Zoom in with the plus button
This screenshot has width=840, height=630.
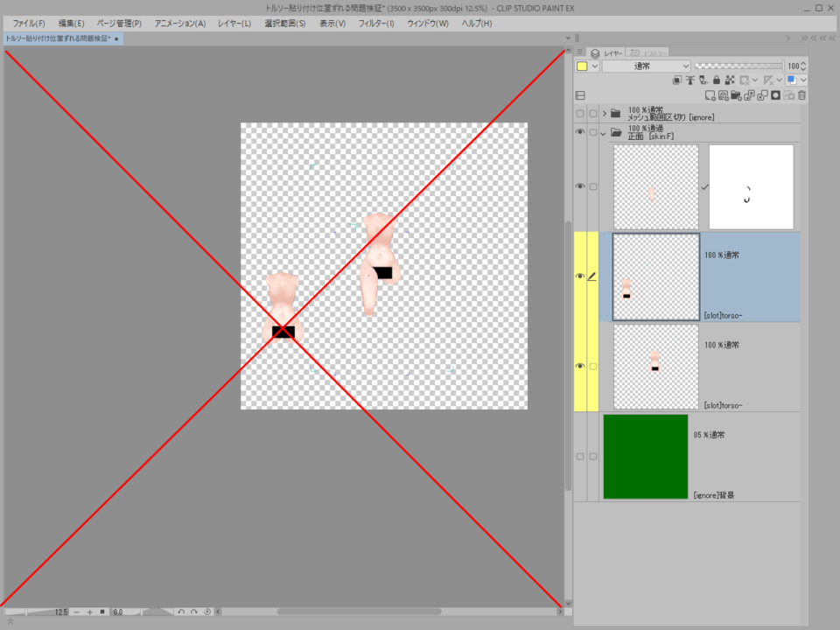[x=89, y=612]
